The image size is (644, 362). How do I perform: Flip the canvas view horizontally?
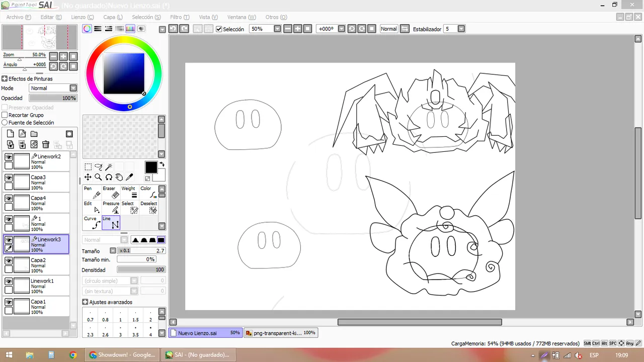click(x=405, y=29)
